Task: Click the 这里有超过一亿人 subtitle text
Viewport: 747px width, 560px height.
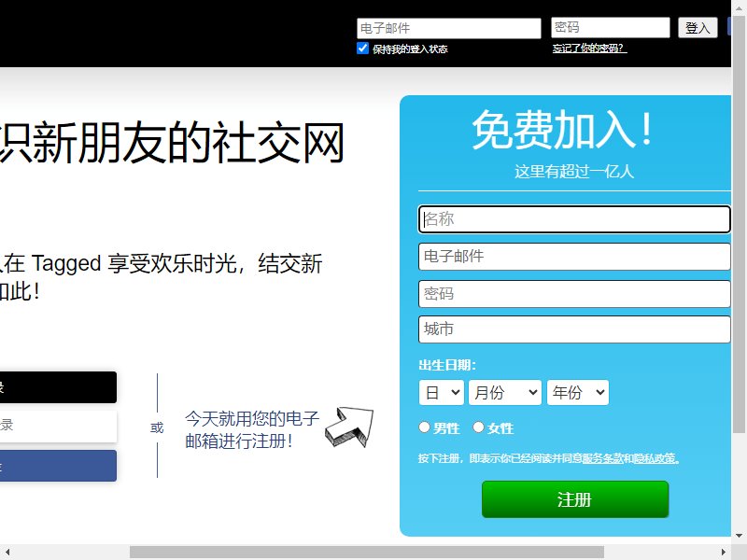Action: click(574, 171)
